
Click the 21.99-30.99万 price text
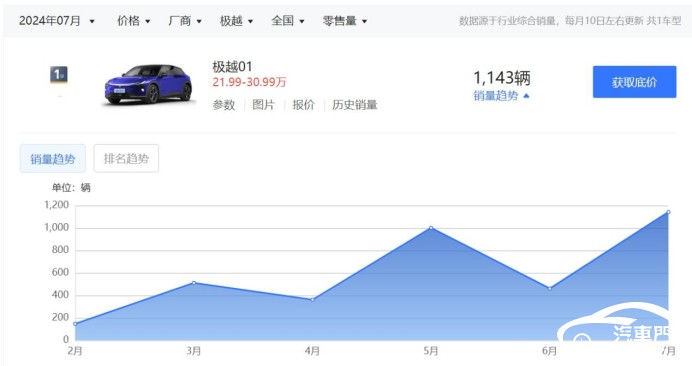249,82
